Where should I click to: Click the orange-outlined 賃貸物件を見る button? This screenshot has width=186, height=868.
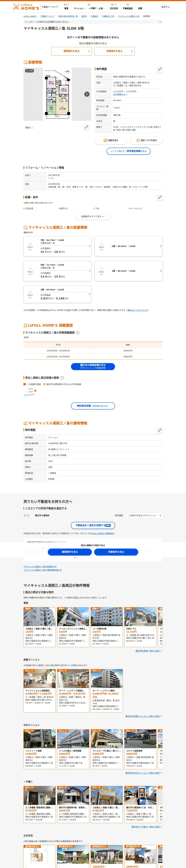click(72, 51)
